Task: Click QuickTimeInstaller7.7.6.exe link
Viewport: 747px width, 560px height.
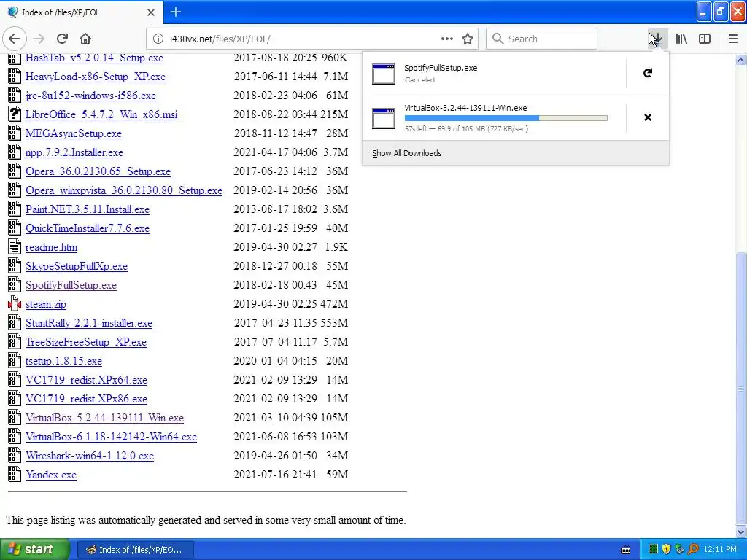Action: [x=88, y=228]
